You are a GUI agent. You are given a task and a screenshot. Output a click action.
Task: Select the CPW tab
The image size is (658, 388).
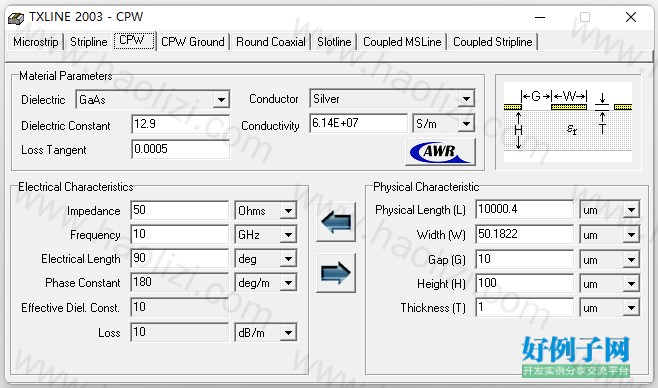[134, 41]
